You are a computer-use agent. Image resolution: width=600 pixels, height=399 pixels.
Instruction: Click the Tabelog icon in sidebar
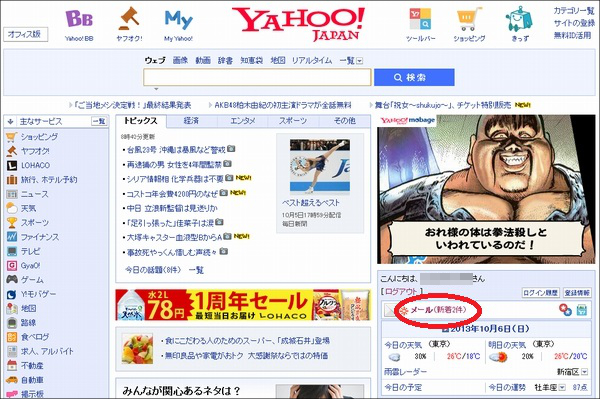click(12, 337)
